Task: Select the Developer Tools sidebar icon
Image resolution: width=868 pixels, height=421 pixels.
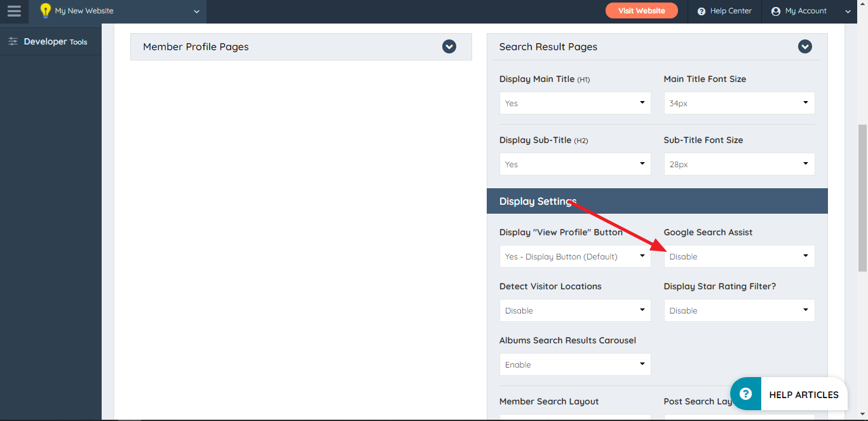Action: coord(13,41)
